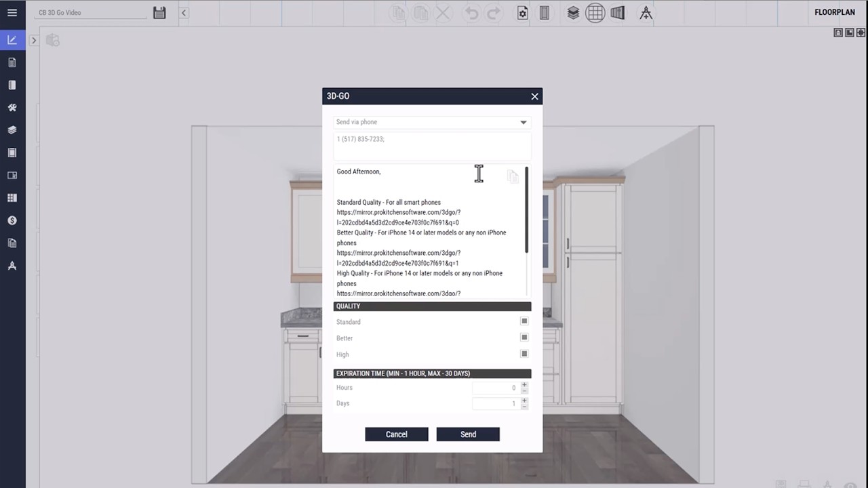Click the undo arrow icon
868x488 pixels.
pos(472,13)
